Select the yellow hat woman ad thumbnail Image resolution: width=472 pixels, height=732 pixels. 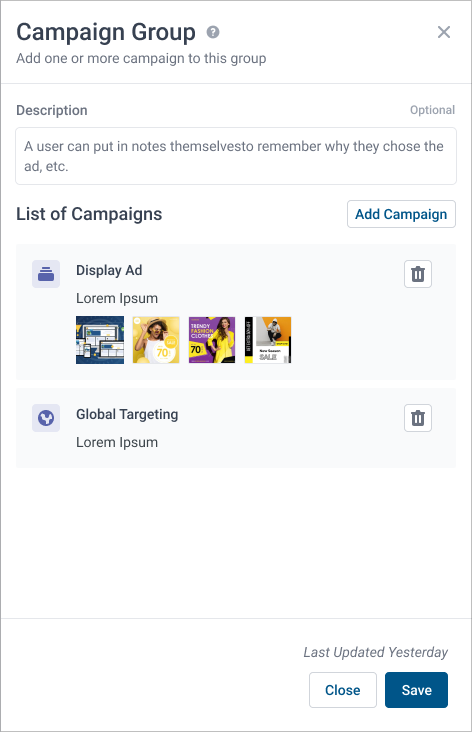click(x=156, y=340)
